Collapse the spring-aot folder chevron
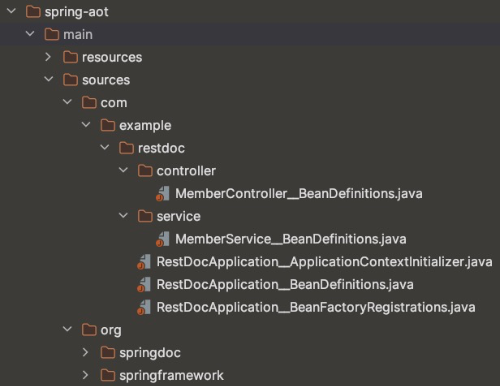 11,11
